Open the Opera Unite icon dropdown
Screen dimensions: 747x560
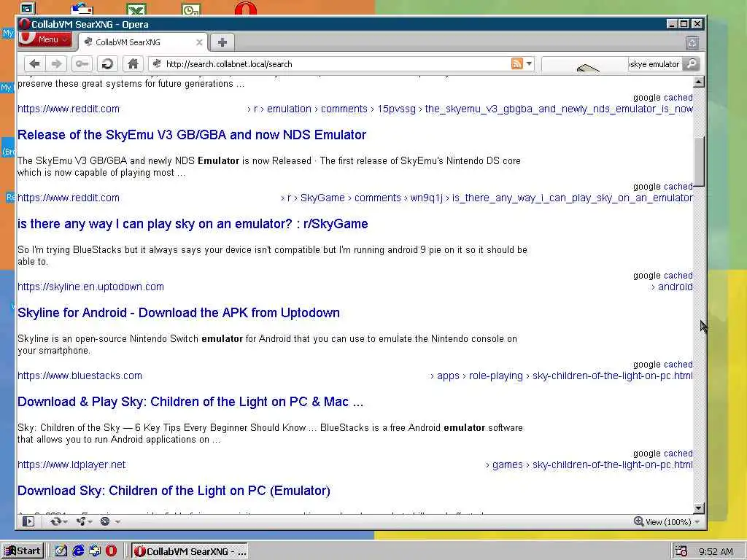84,521
